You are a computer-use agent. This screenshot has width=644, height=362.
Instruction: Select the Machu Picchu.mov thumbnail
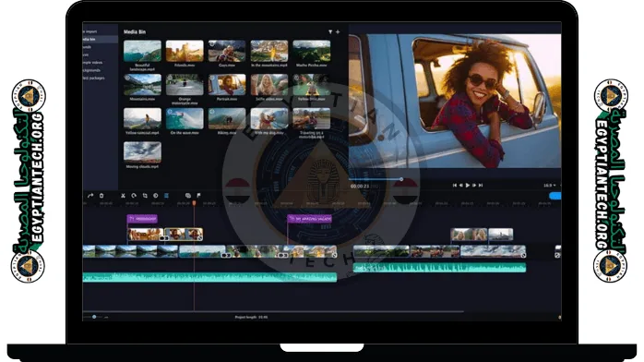point(311,52)
